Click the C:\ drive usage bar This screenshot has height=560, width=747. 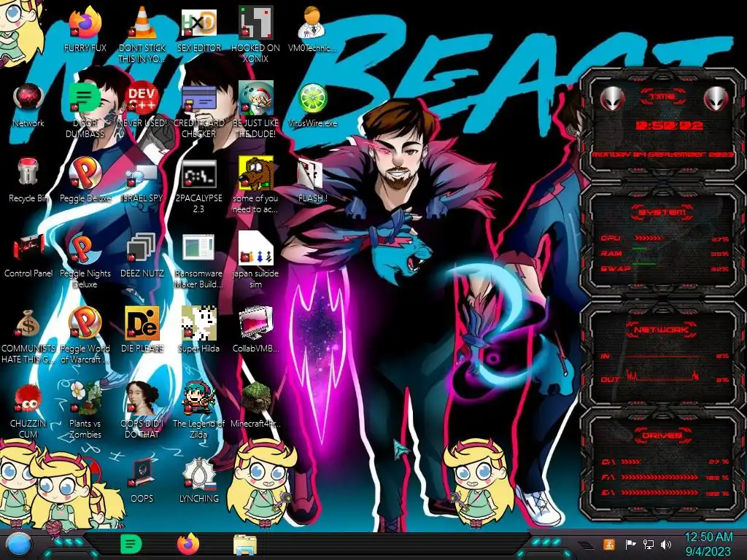pos(631,462)
